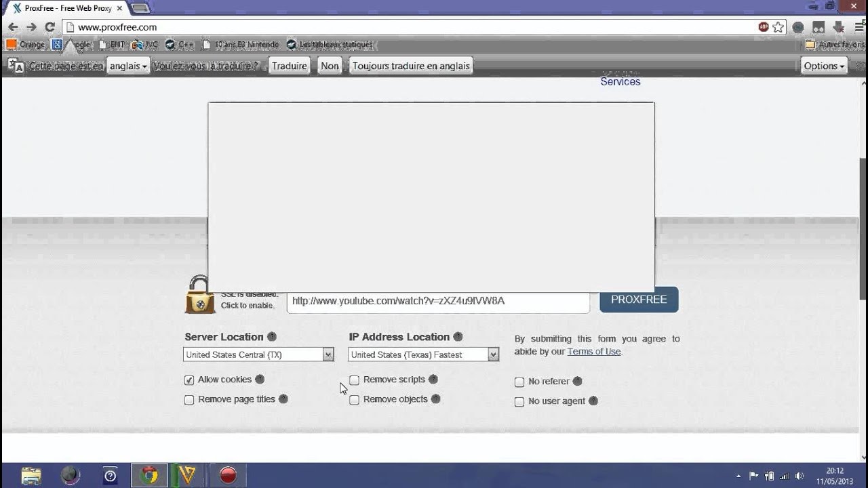Open the round grey extension beside the star

point(798,27)
